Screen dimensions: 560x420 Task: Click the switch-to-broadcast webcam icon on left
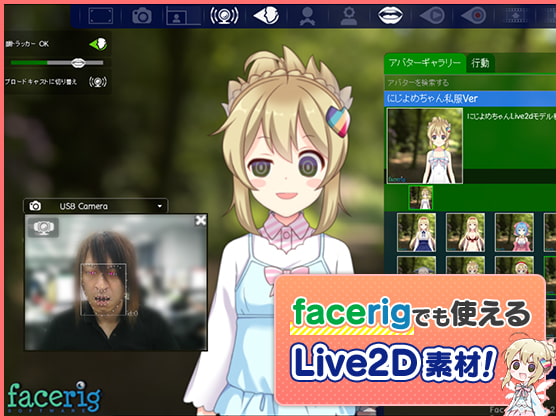pyautogui.click(x=98, y=82)
